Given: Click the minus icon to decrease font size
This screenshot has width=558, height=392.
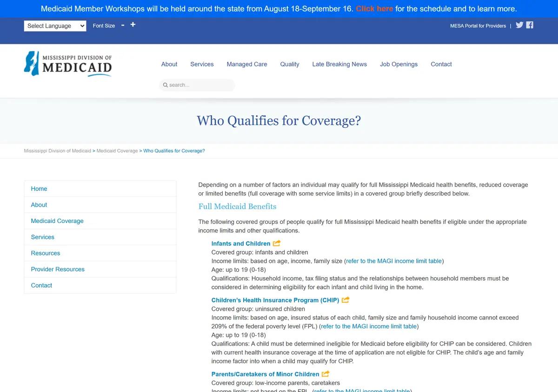Looking at the screenshot, I should (x=123, y=25).
